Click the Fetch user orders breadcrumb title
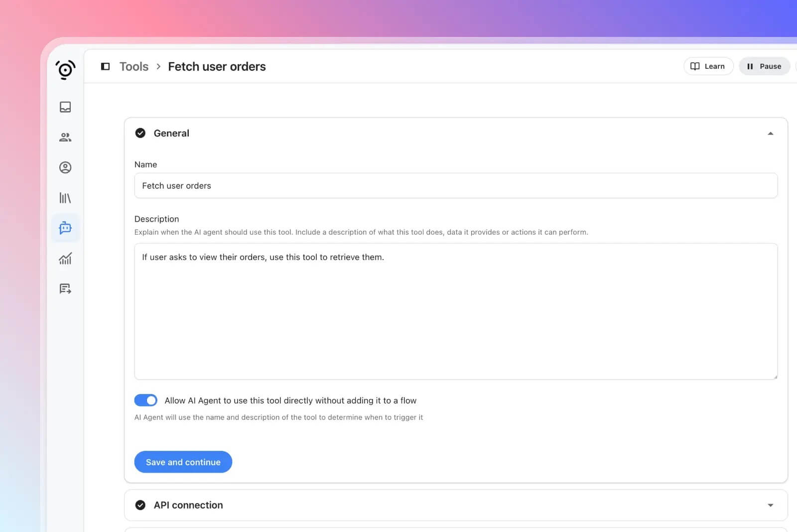This screenshot has height=532, width=797. 217,66
